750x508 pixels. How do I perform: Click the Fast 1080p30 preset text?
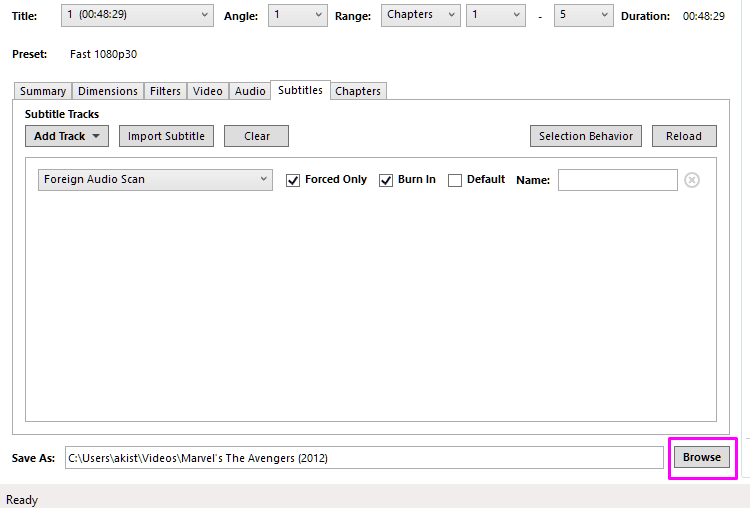pyautogui.click(x=103, y=54)
